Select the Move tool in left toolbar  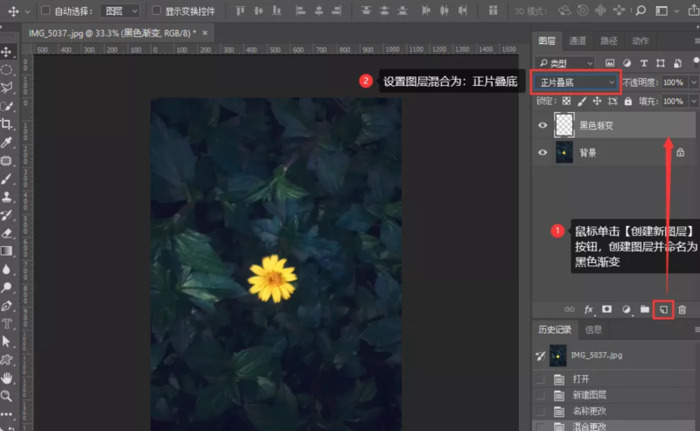6,52
